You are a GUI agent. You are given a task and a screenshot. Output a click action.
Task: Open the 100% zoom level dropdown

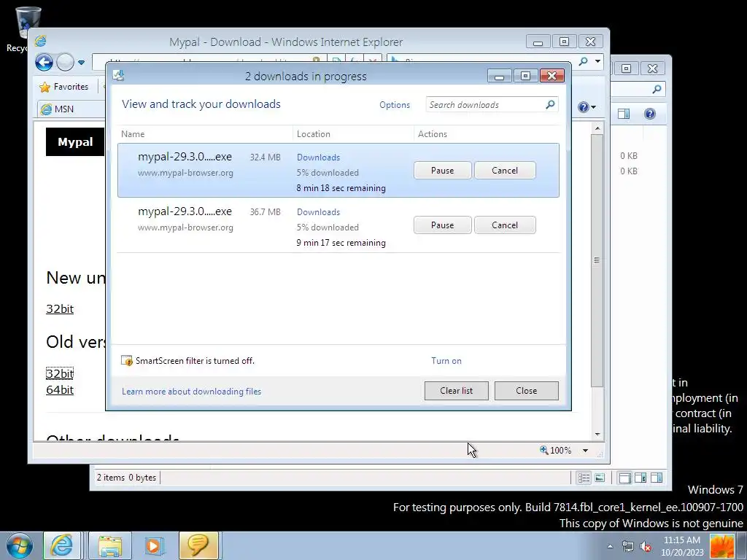point(586,451)
